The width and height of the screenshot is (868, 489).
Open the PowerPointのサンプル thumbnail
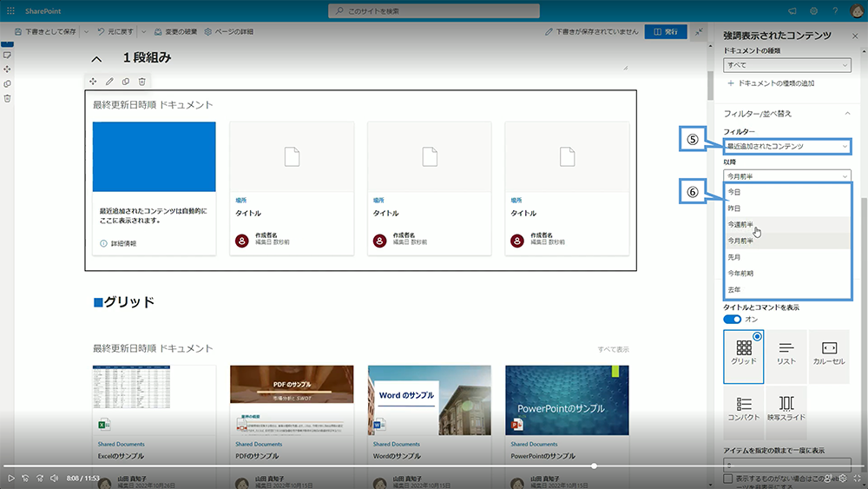(567, 400)
